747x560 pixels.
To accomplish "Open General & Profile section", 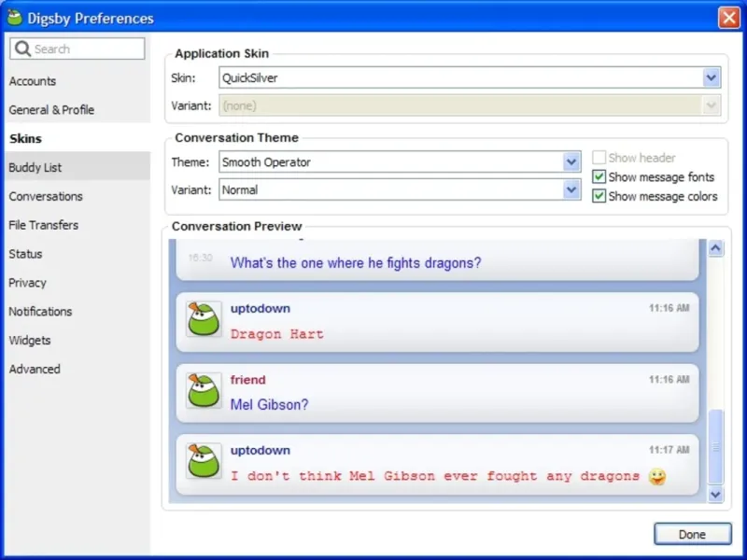I will click(x=78, y=109).
